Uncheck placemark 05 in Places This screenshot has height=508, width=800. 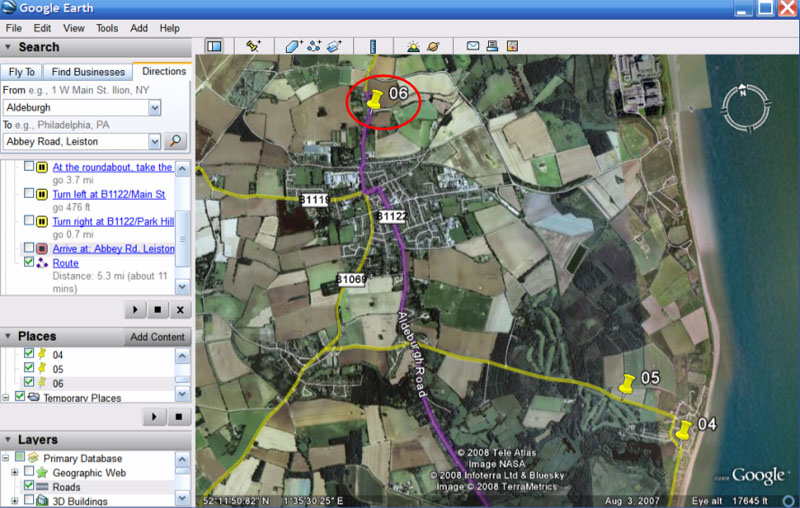tap(29, 367)
